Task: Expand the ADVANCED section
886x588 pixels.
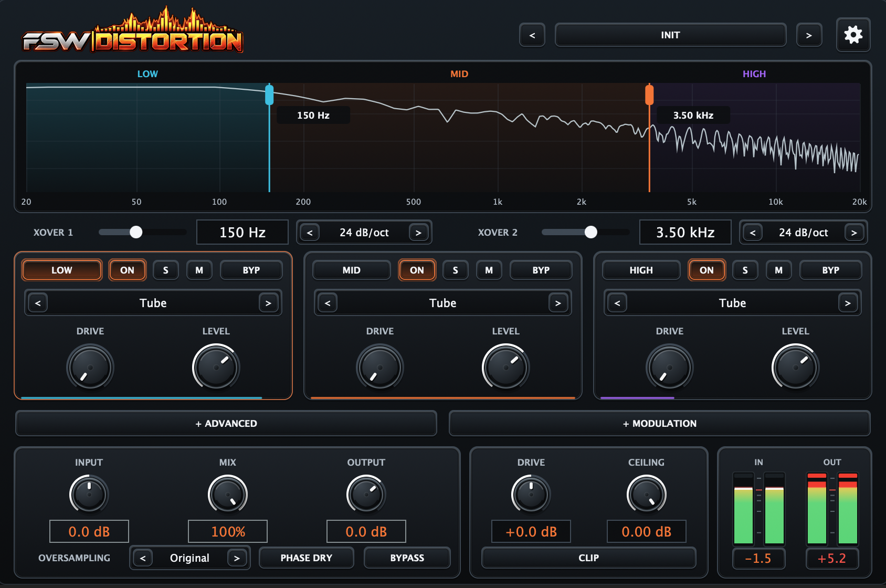Action: [x=226, y=423]
